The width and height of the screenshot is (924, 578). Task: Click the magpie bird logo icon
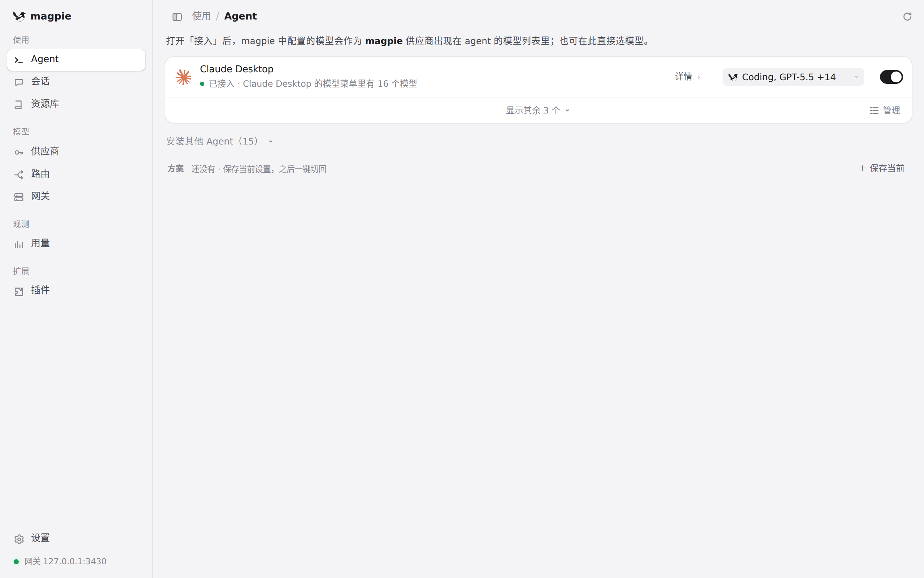click(x=19, y=16)
